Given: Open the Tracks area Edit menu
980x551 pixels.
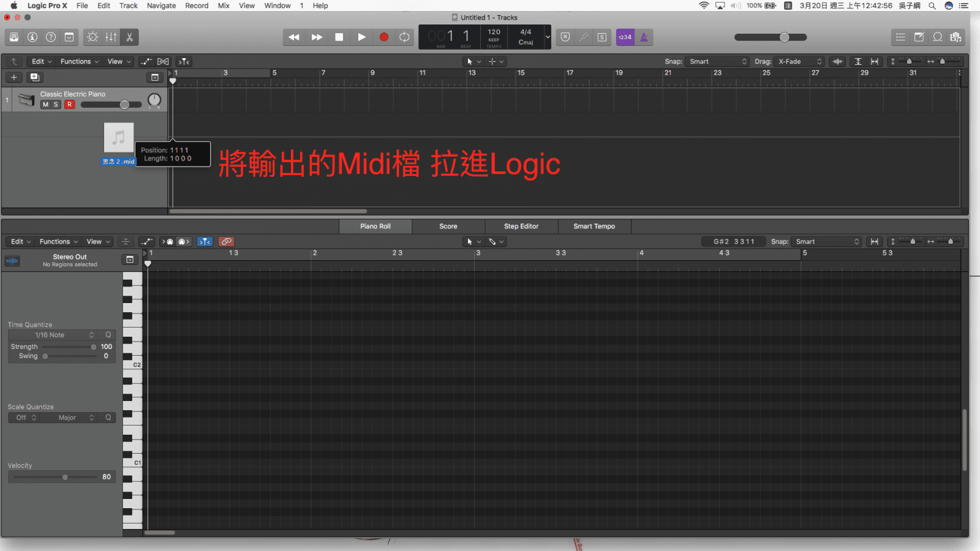Looking at the screenshot, I should pos(42,61).
